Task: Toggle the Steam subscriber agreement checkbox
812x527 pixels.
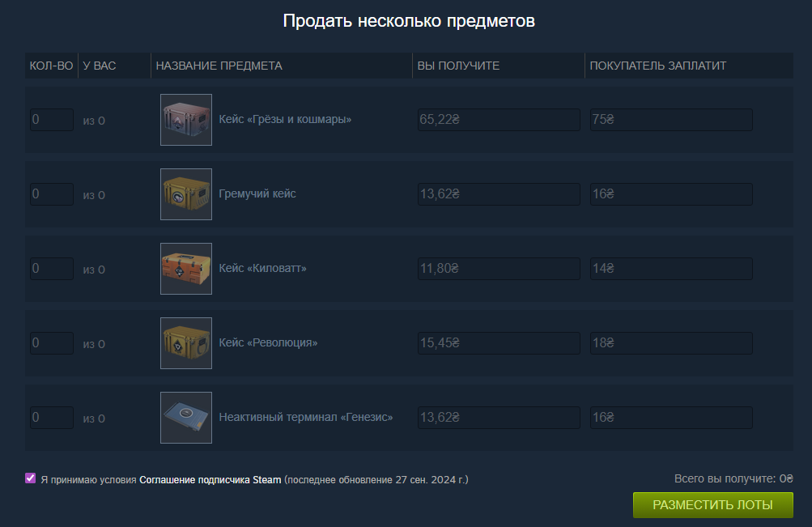Action: (31, 478)
